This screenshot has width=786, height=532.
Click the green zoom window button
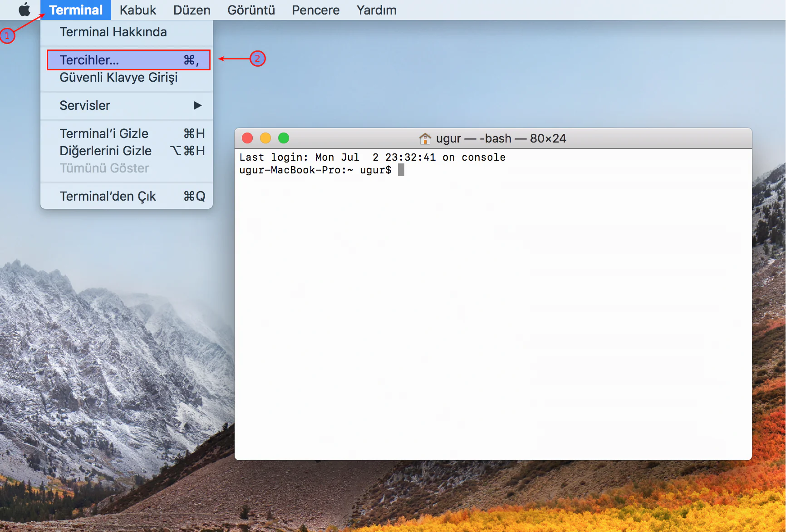tap(284, 138)
